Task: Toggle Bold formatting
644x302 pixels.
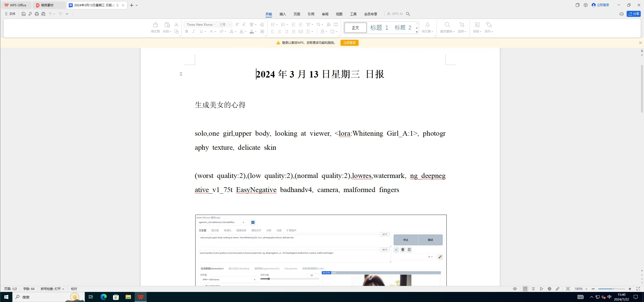Action: 186,31
